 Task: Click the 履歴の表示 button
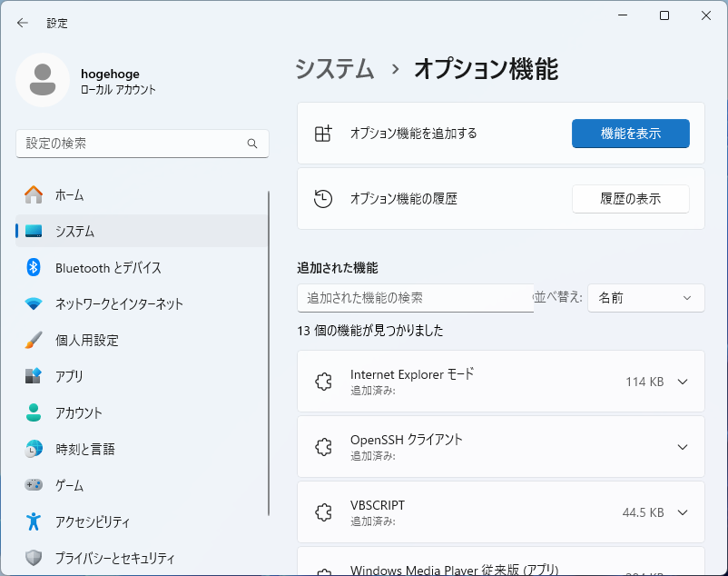(x=630, y=199)
